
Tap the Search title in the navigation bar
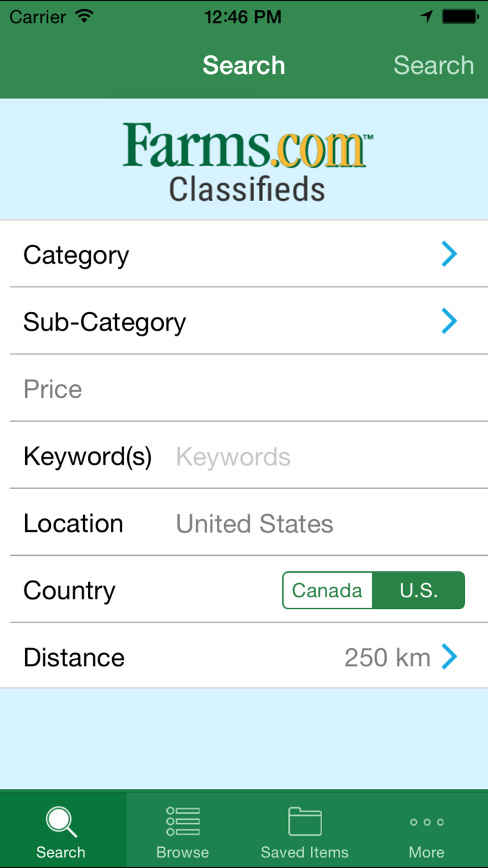243,65
